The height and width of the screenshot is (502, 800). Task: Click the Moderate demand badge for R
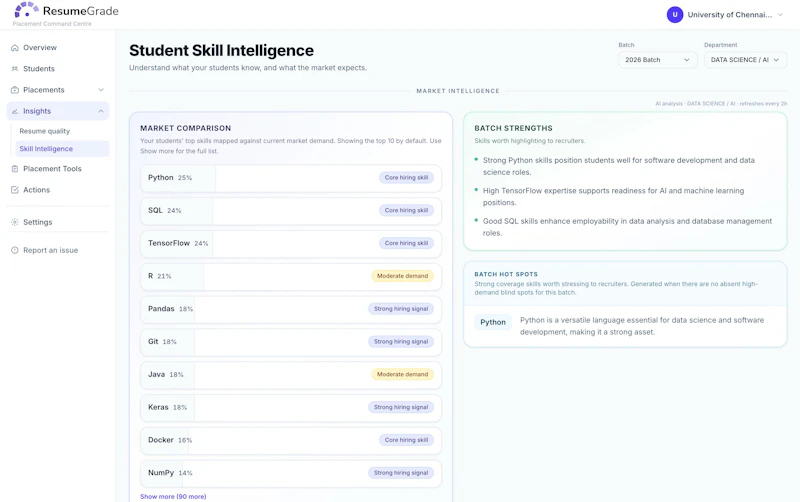coord(402,276)
